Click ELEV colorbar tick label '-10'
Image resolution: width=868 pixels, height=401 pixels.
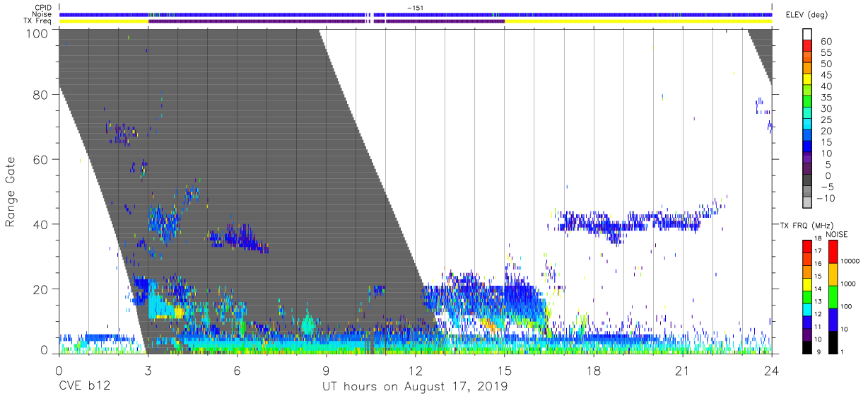point(826,198)
